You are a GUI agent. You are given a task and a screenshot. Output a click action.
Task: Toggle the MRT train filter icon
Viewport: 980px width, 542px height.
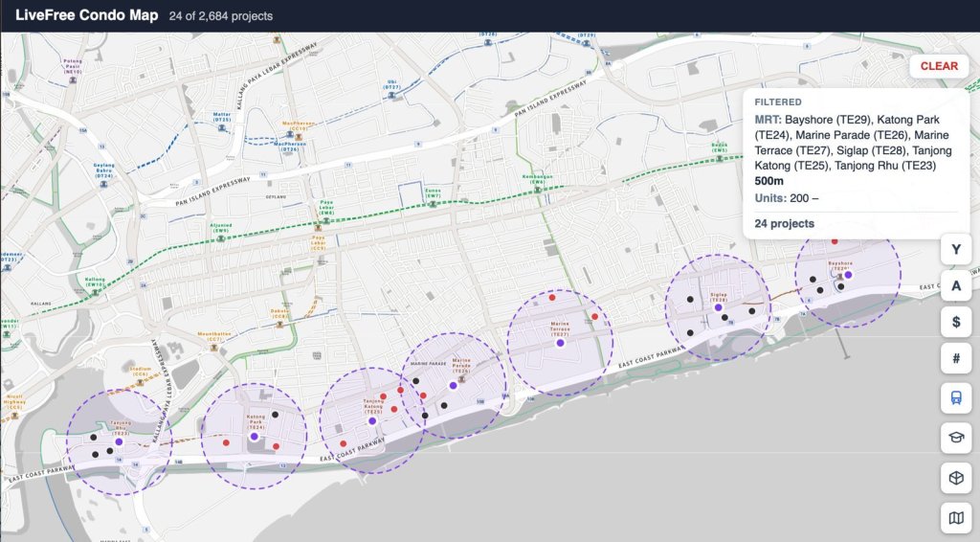coord(956,397)
